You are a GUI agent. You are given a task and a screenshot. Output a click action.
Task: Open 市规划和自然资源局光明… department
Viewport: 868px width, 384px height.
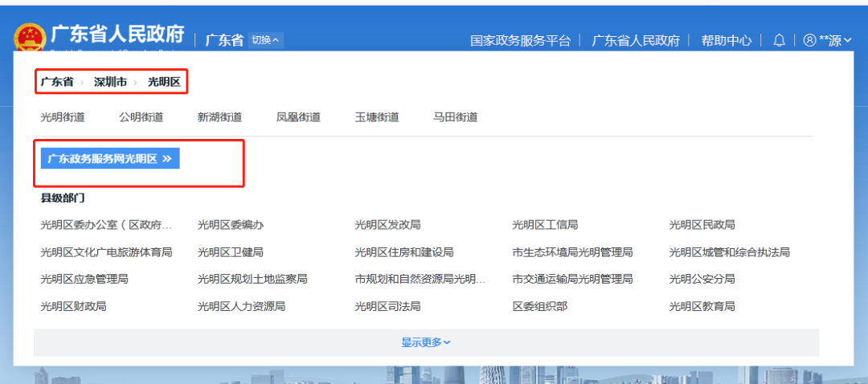tap(420, 279)
